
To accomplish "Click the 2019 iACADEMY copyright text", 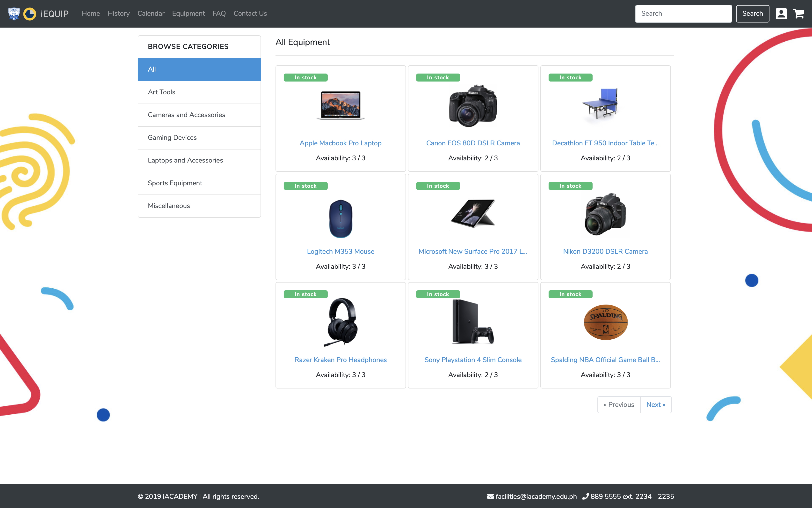I will pyautogui.click(x=199, y=497).
